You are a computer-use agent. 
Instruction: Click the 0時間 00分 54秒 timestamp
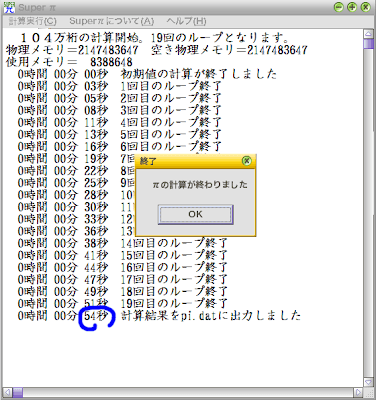(63, 316)
